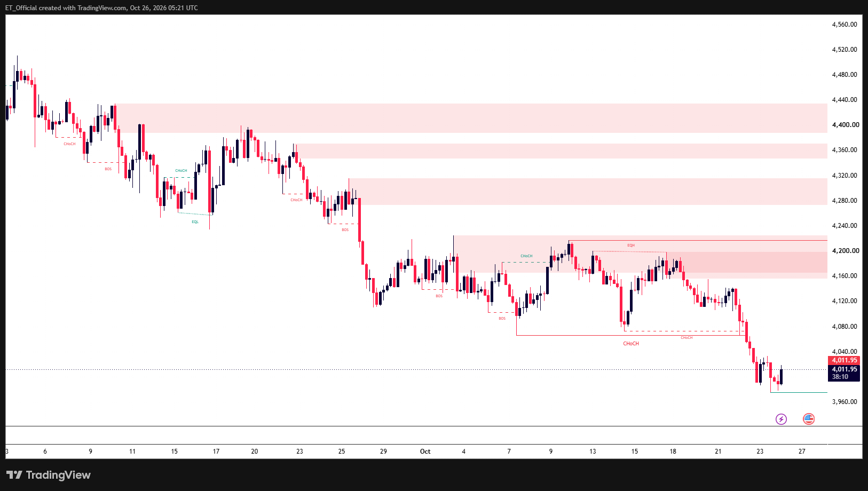Screen dimensions: 868x491
Task: Click the 4,400.00 price axis label
Action: pos(846,125)
